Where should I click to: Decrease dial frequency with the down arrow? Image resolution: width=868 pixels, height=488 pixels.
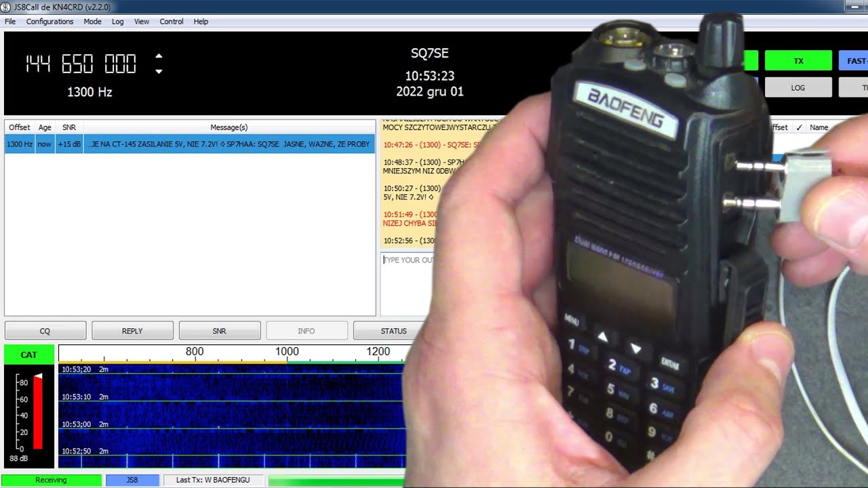coord(159,71)
